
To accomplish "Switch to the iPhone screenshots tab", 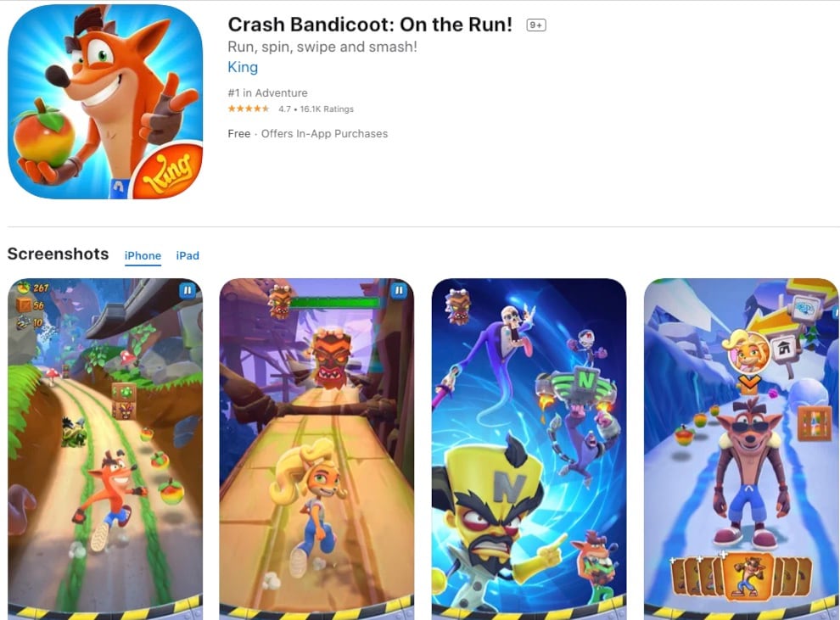I will 143,256.
